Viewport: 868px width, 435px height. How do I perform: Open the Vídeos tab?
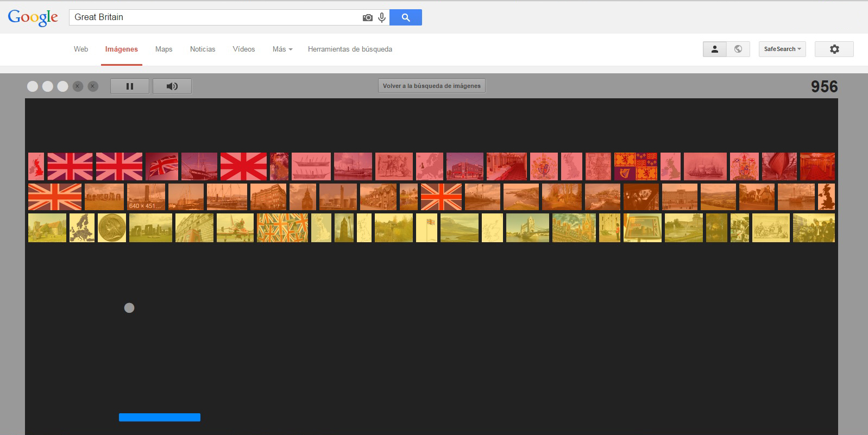point(244,49)
